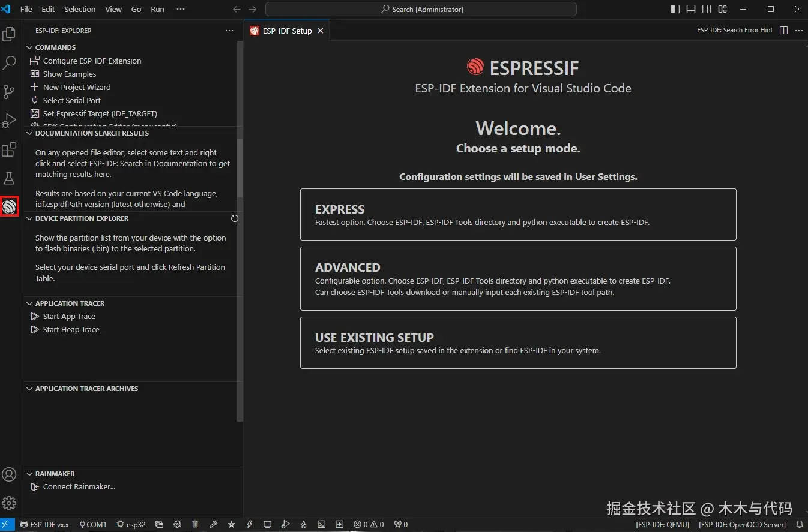Click Select Serial Port command

click(x=72, y=100)
